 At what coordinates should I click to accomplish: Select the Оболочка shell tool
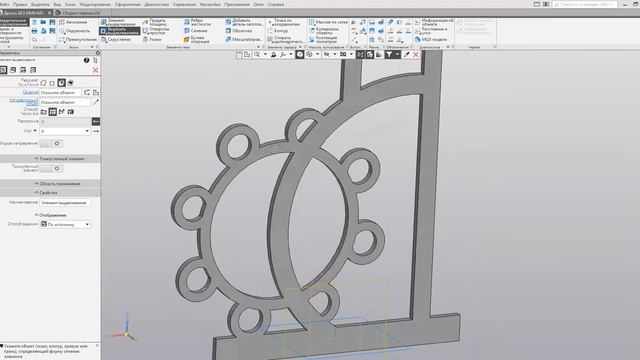239,31
